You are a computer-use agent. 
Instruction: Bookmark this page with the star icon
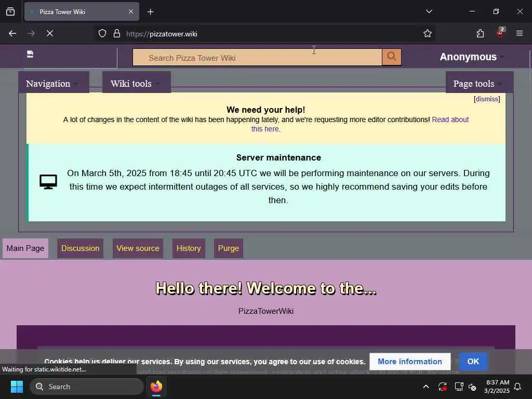(428, 33)
